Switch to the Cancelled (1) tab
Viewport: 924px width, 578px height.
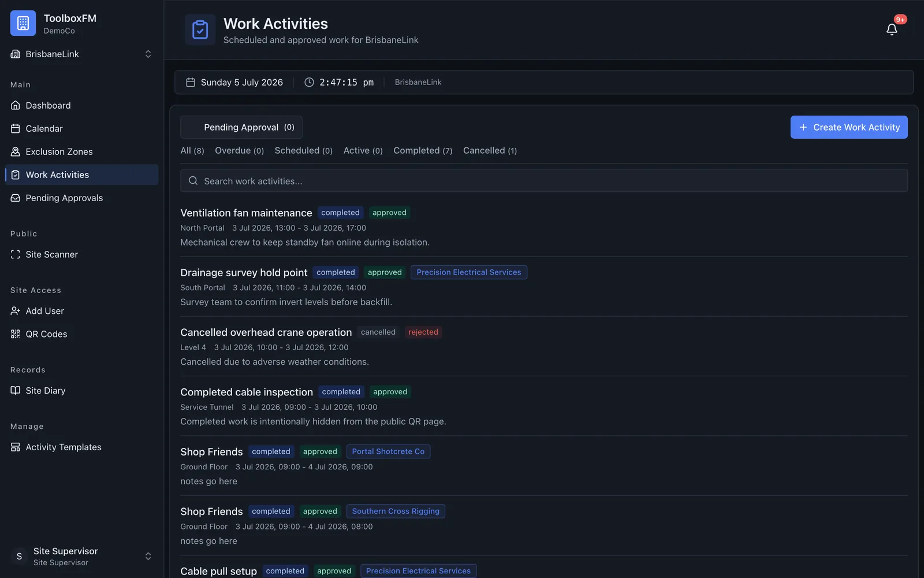(x=490, y=150)
